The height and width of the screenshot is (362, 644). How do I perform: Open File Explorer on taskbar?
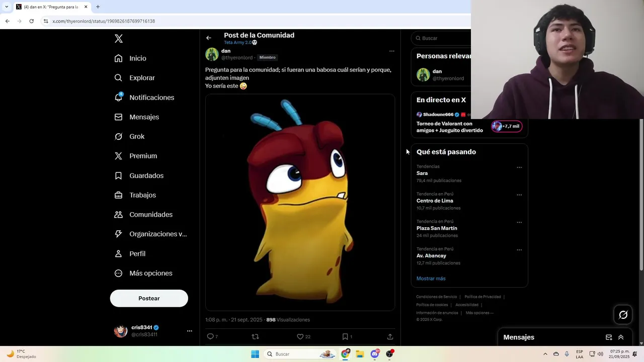360,354
